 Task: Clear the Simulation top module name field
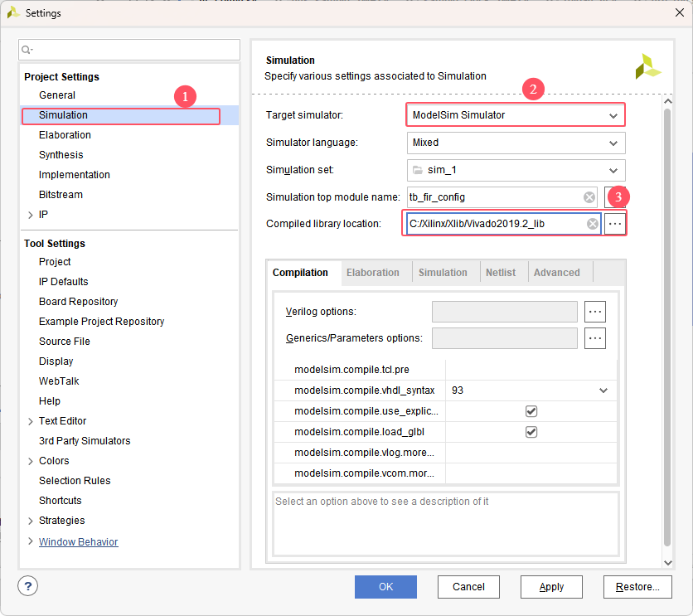point(589,197)
